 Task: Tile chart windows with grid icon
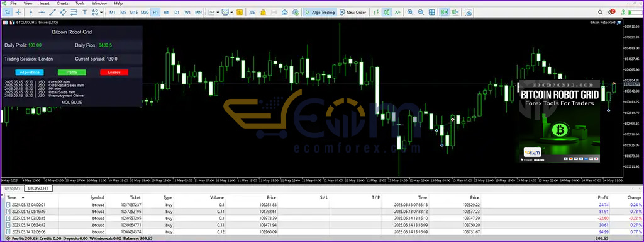431,13
